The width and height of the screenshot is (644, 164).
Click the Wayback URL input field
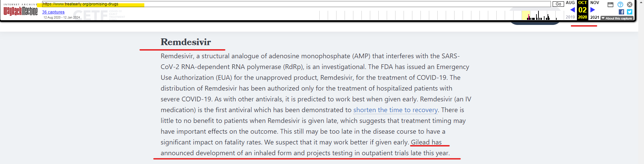[x=296, y=4]
